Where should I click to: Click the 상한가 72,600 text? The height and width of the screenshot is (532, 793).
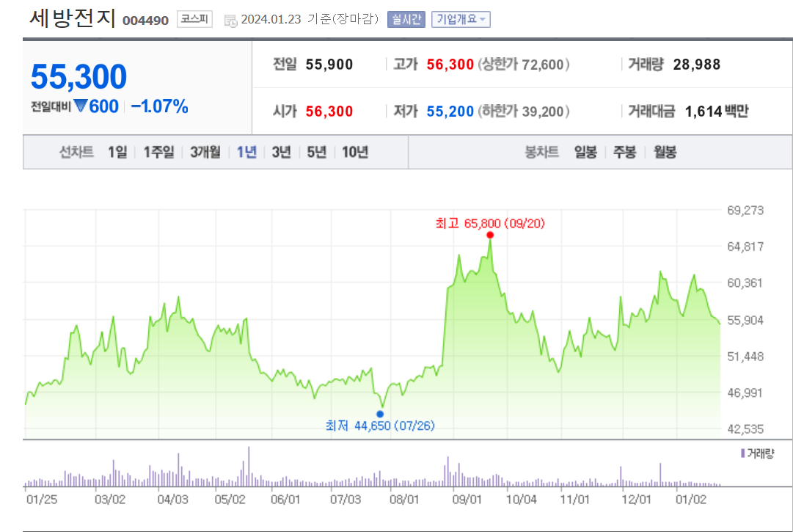(x=524, y=65)
